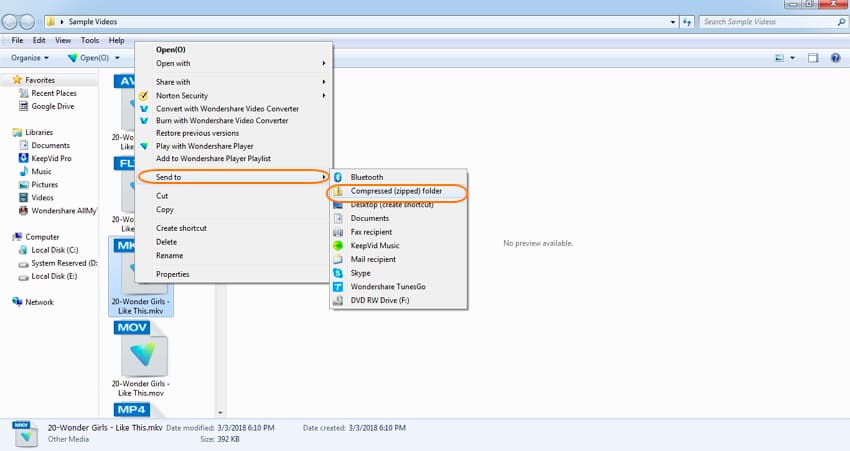
Task: Select Pictures library in sidebar
Action: coord(44,184)
